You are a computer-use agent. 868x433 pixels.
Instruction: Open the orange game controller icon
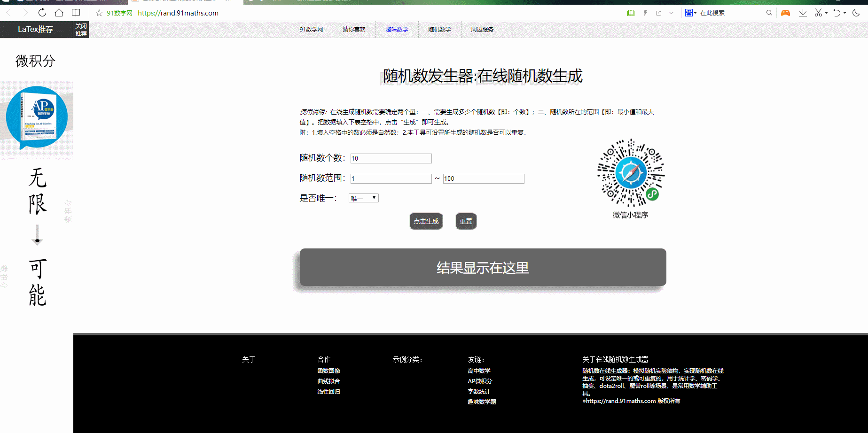785,13
